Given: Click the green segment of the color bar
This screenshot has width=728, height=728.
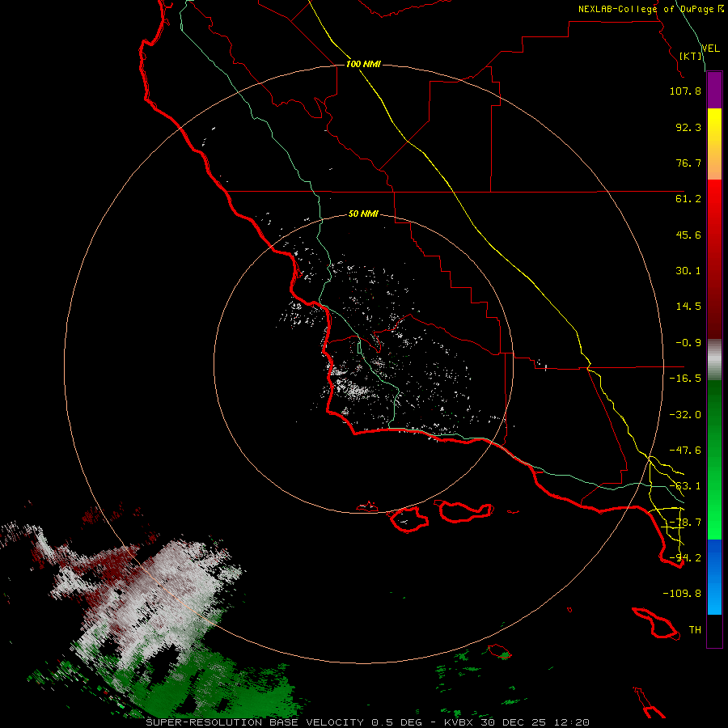Looking at the screenshot, I should point(714,459).
